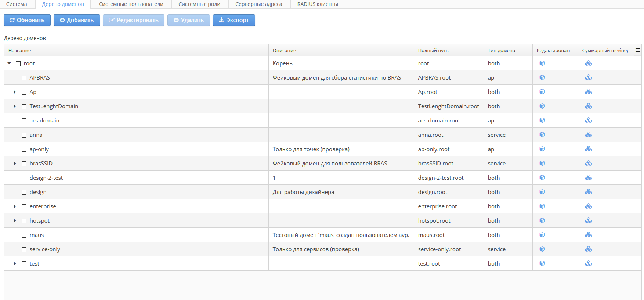Viewport: 644px width, 300px height.
Task: Expand the enterprise domain node
Action: tap(15, 206)
